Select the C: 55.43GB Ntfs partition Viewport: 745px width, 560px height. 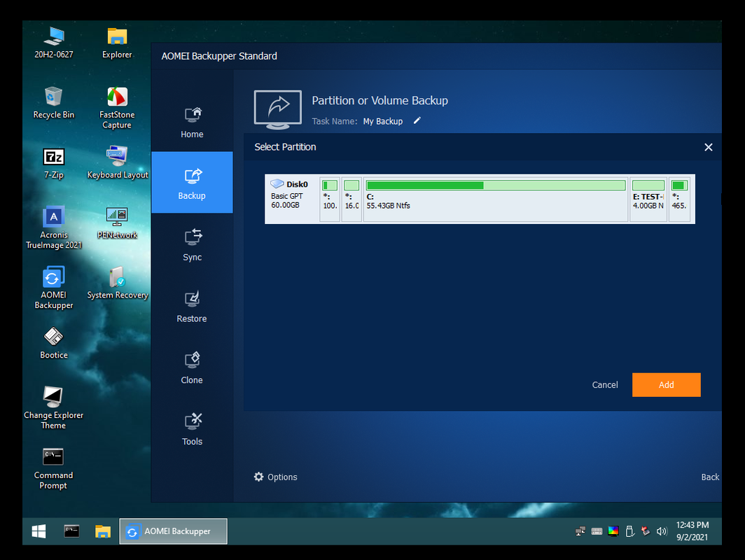[x=496, y=199]
